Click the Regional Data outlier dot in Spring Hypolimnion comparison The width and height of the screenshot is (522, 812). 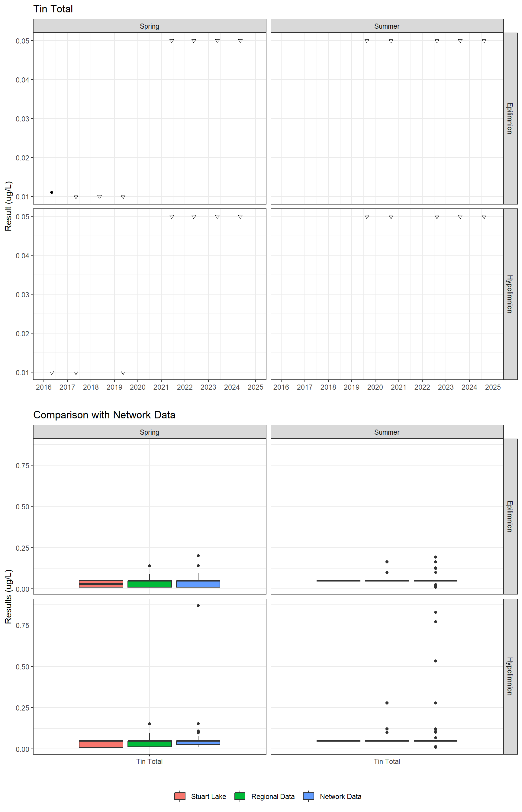click(x=150, y=723)
